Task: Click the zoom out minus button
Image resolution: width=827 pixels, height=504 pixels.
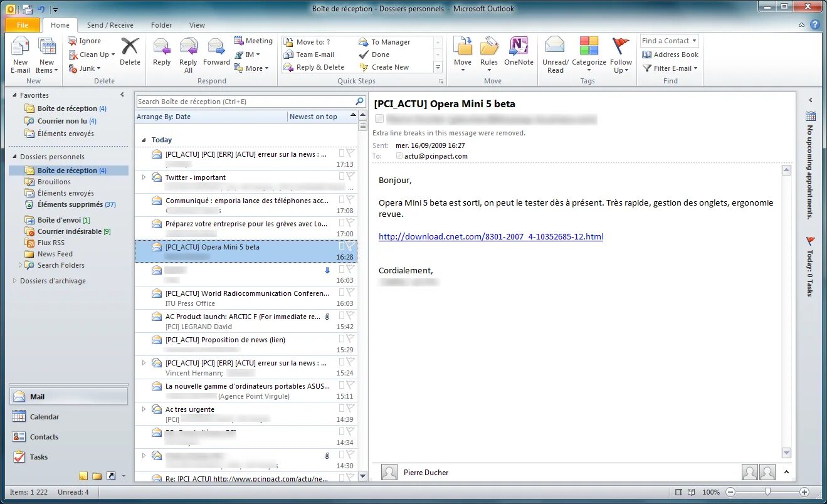Action: click(x=730, y=492)
